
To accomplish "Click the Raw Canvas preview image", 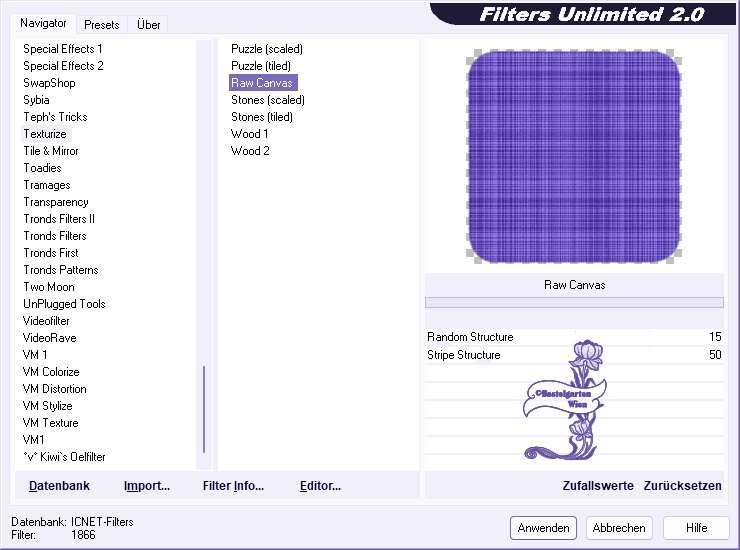I will [x=574, y=156].
